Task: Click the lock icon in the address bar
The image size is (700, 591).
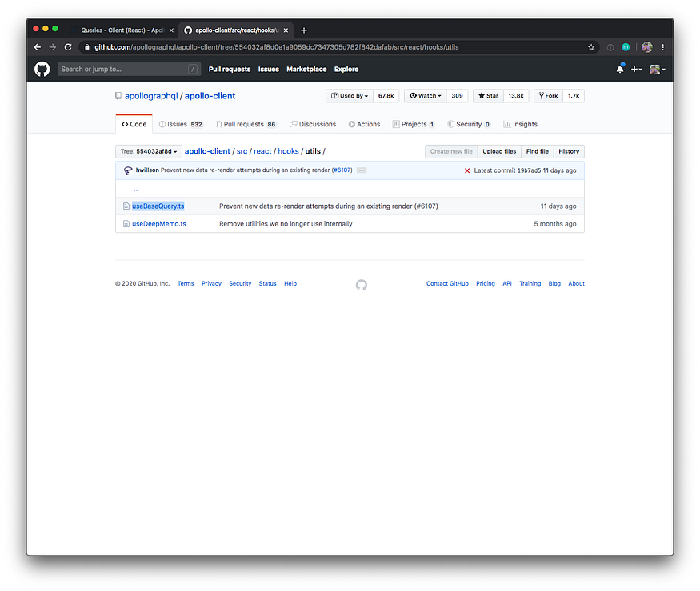Action: pos(87,47)
